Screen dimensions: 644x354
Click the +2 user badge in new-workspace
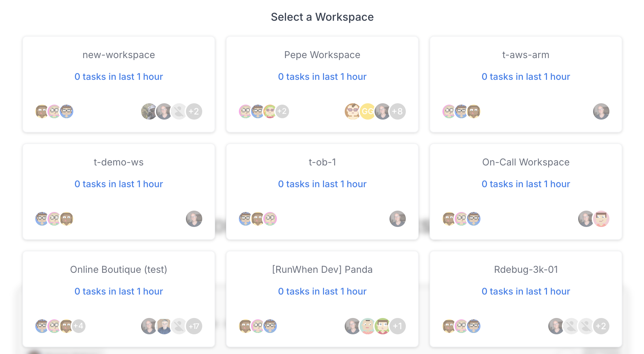point(194,111)
